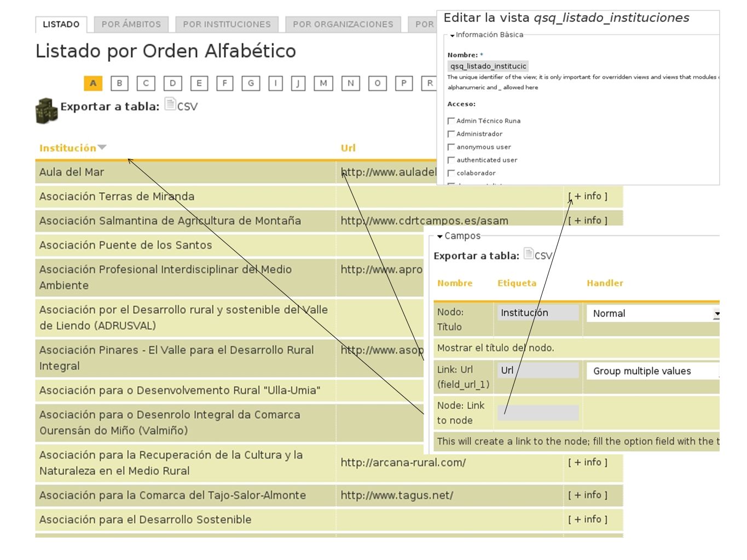Select letter F filter

click(224, 83)
